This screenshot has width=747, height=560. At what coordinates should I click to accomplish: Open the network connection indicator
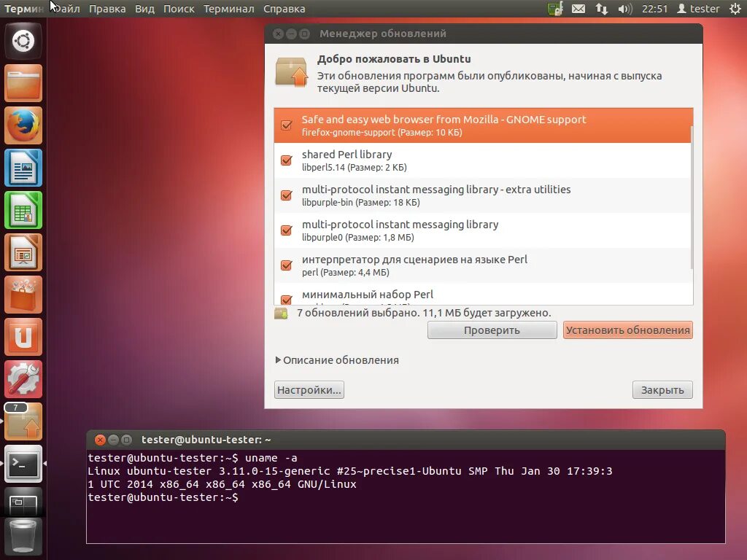[x=602, y=9]
